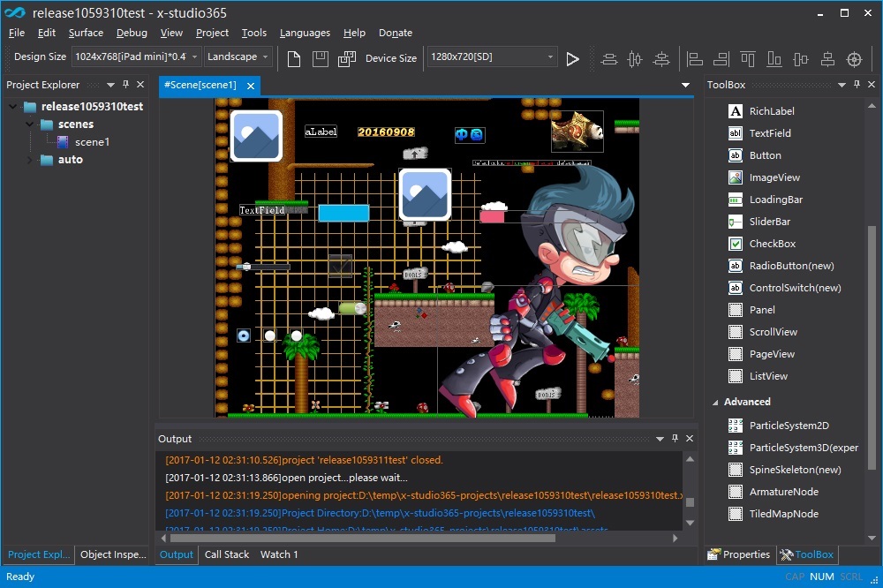
Task: Switch to the Watch 1 tab
Action: tap(279, 554)
